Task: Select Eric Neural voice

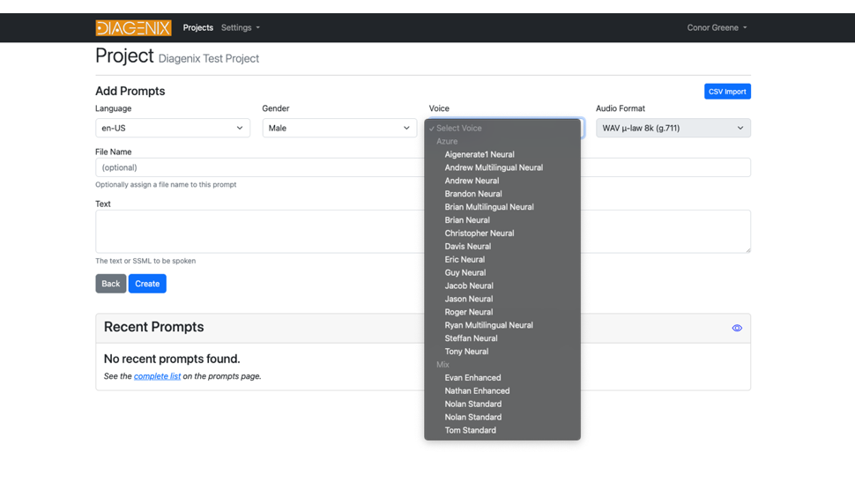Action: tap(502, 259)
